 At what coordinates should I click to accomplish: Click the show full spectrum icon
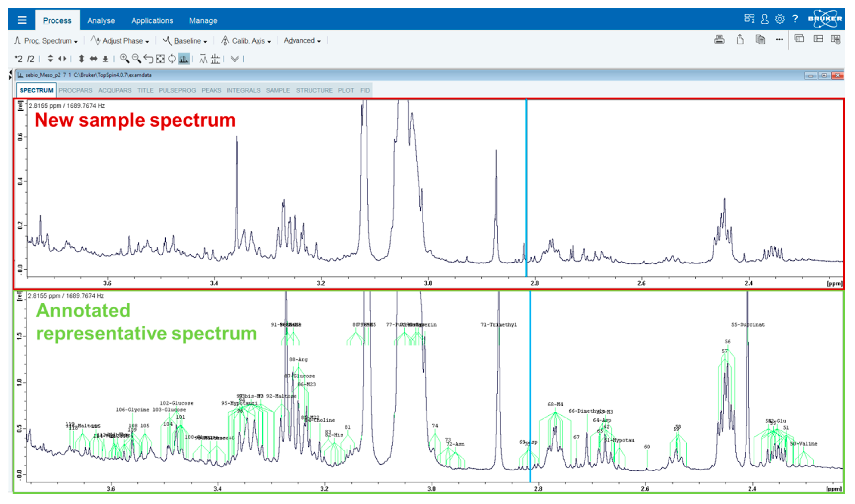tap(160, 59)
